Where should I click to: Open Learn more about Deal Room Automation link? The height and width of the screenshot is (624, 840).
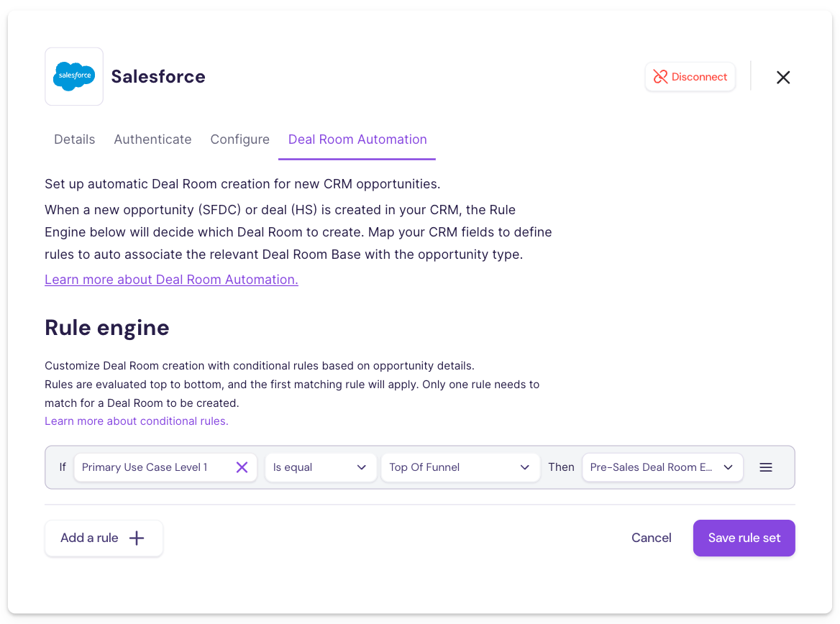pos(171,280)
